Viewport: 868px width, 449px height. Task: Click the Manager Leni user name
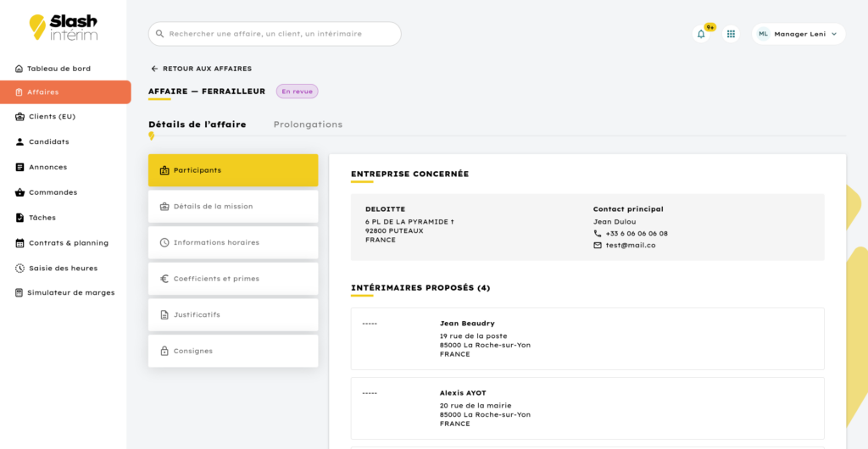pos(800,34)
